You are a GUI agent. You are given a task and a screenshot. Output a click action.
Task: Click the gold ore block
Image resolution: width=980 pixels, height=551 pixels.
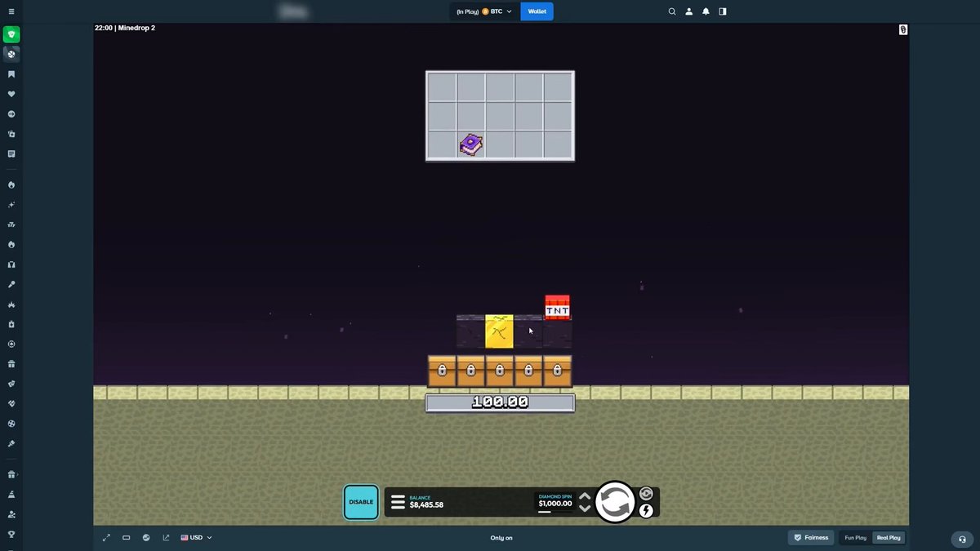(499, 331)
